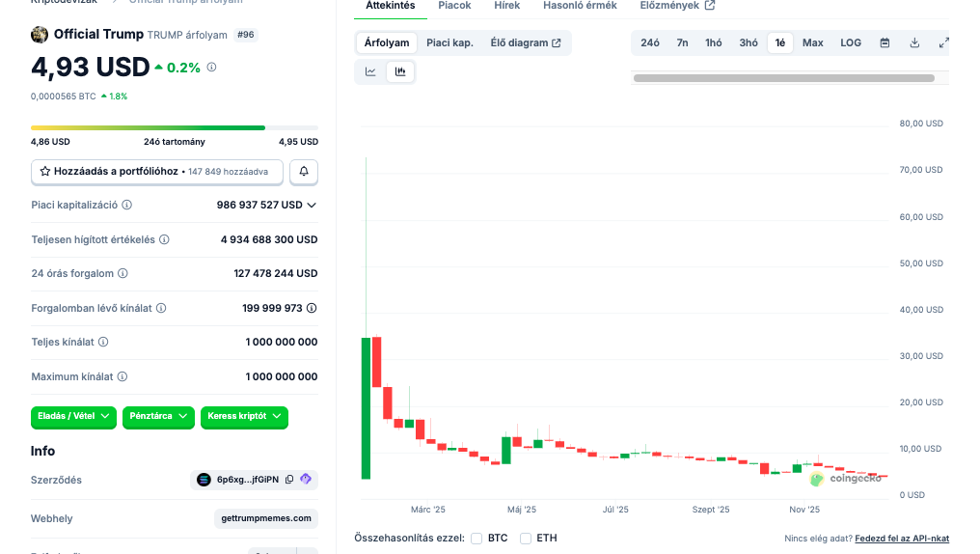980x554 pixels.
Task: Click info icon beside Piaci kapitalizáció
Action: coord(127,205)
